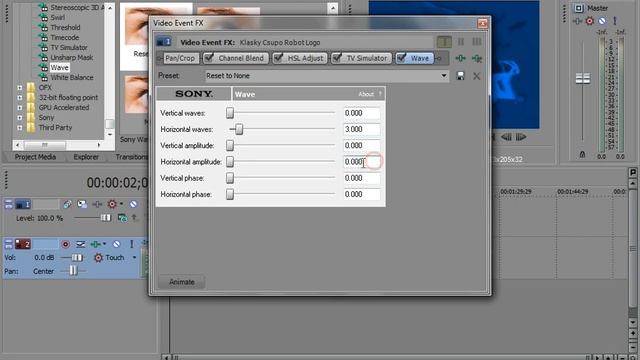
Task: Click the Master bus FX icon
Action: tap(577, 21)
